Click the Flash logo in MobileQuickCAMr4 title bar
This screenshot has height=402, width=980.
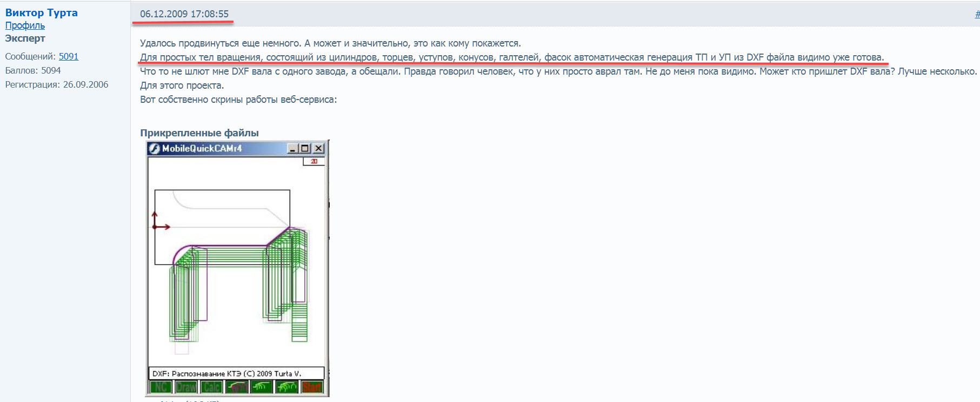155,148
